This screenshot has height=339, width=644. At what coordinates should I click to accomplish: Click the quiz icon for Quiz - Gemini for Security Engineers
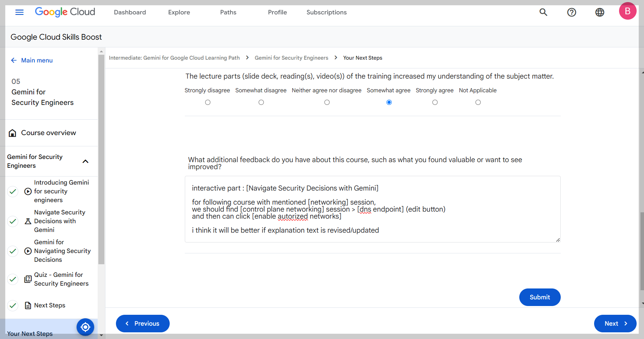[x=28, y=279]
